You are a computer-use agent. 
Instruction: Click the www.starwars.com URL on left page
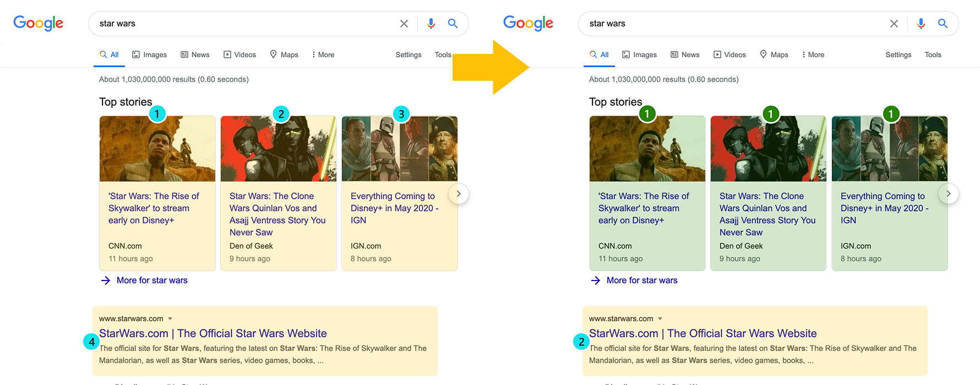click(x=131, y=318)
